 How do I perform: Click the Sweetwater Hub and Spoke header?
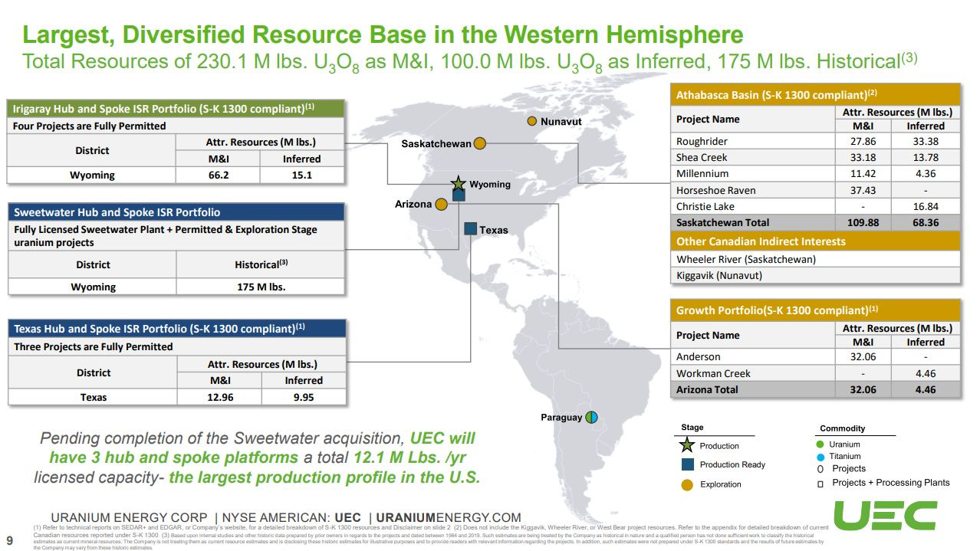[176, 212]
